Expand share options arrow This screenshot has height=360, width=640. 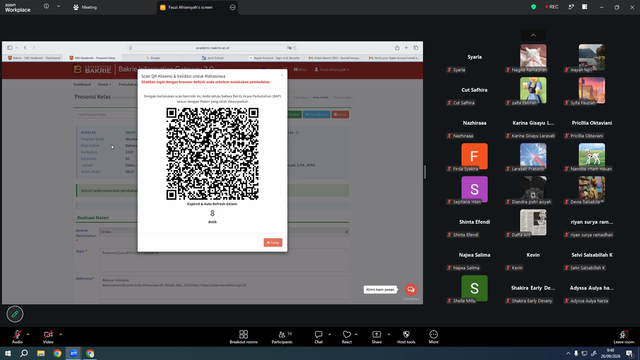point(389,334)
